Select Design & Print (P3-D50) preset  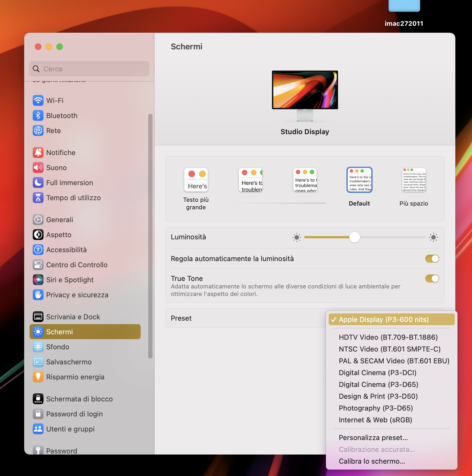click(x=392, y=396)
